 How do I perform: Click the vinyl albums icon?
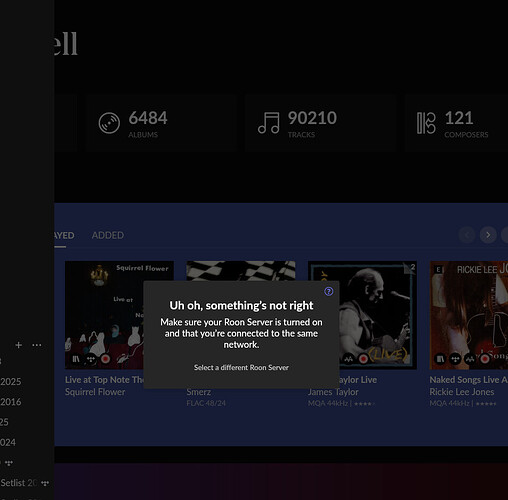click(109, 123)
